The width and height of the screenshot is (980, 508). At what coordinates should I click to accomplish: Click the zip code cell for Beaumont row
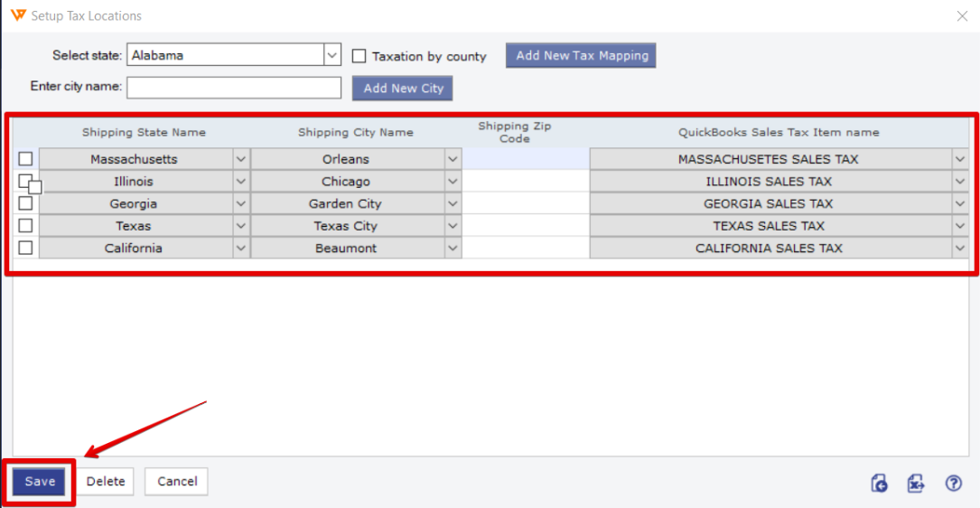[x=526, y=248]
